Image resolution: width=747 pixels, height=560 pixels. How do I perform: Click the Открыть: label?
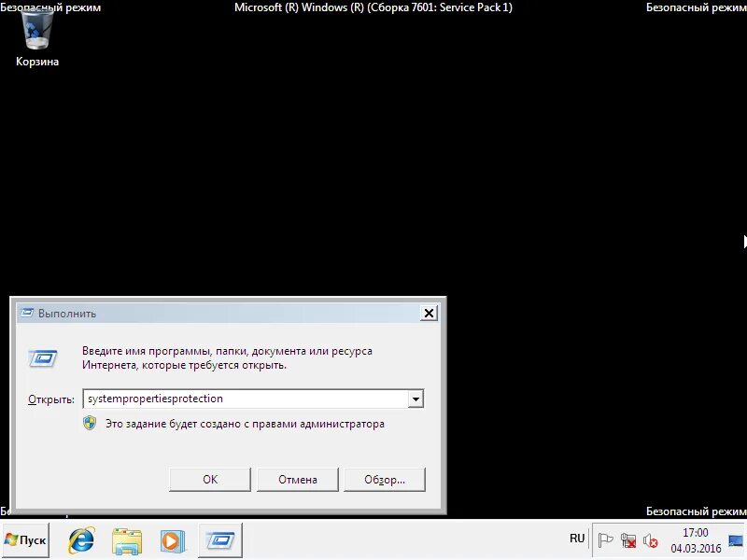(x=51, y=399)
